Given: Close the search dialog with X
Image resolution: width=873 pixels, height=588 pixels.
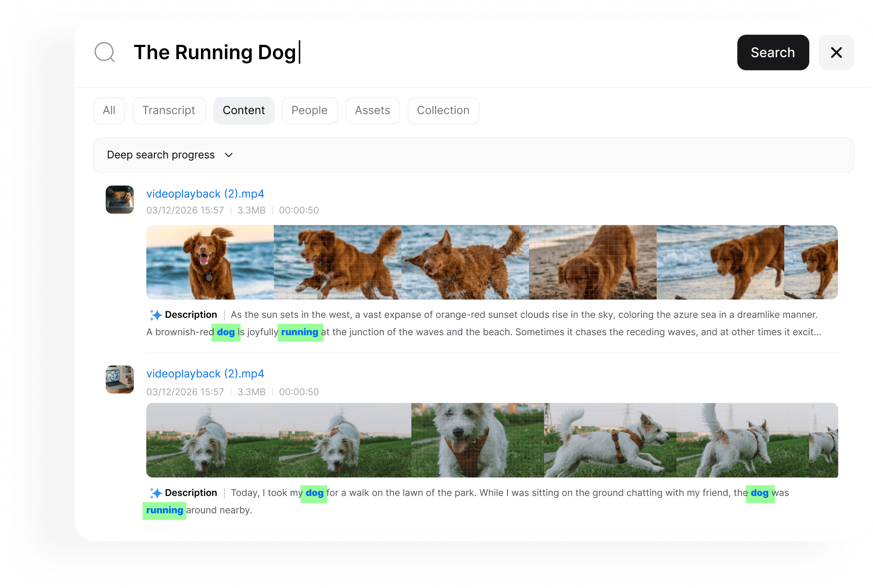Looking at the screenshot, I should tap(836, 52).
